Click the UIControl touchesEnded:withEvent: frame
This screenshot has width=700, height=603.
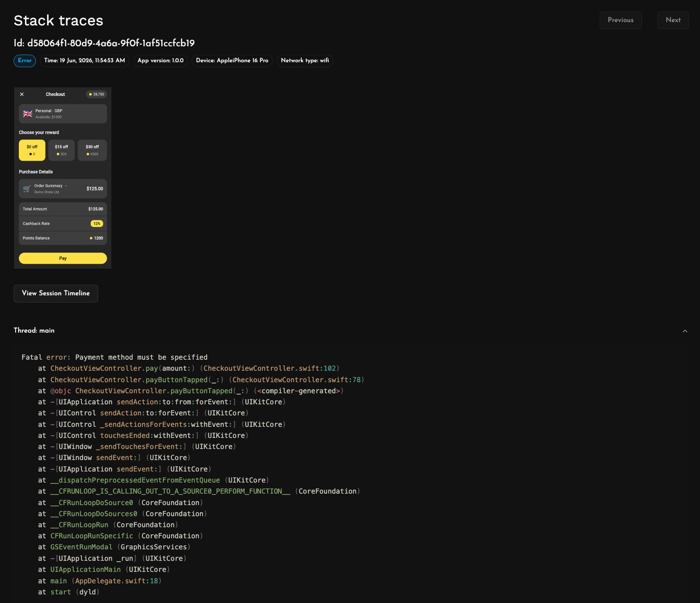143,435
